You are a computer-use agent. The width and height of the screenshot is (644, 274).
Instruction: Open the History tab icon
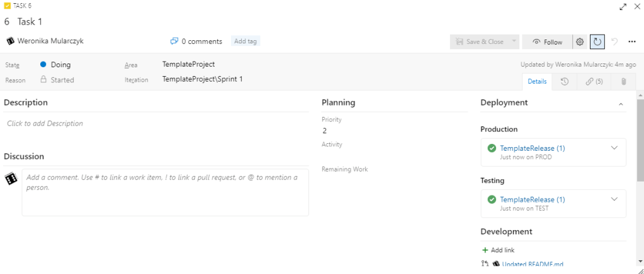click(x=565, y=82)
